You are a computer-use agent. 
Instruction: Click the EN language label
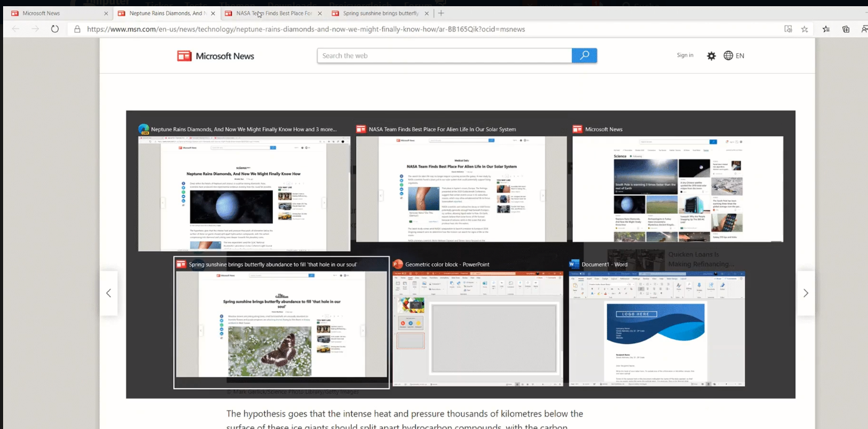(x=740, y=56)
